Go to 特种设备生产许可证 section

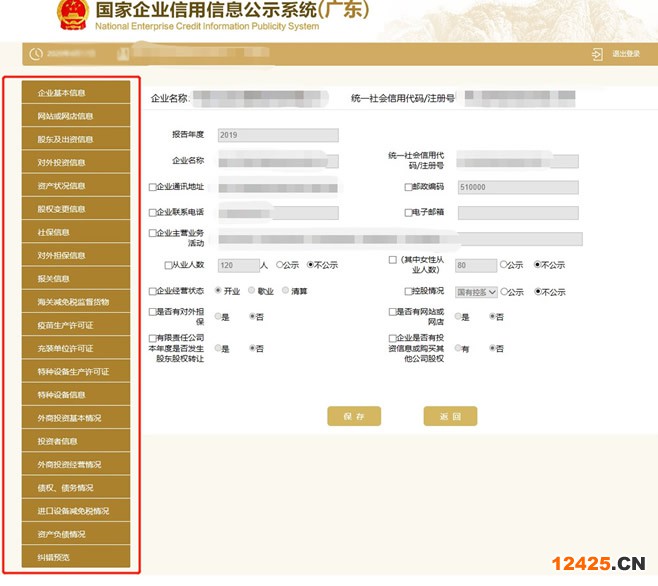(x=76, y=371)
